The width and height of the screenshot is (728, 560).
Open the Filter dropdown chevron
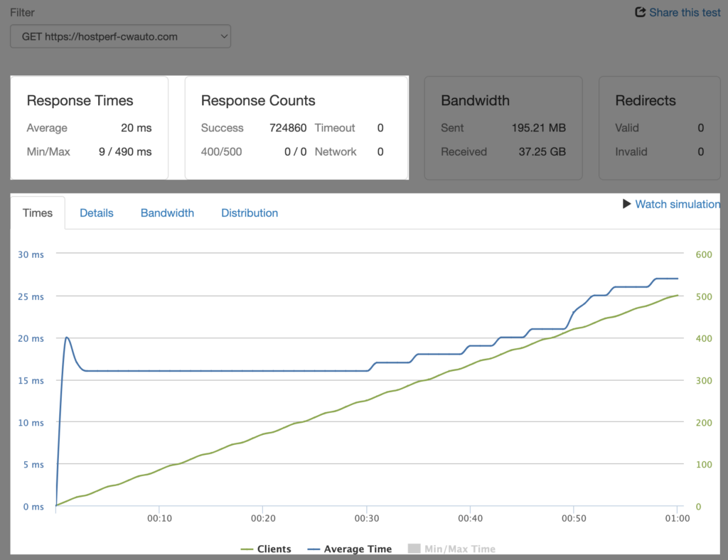(224, 36)
